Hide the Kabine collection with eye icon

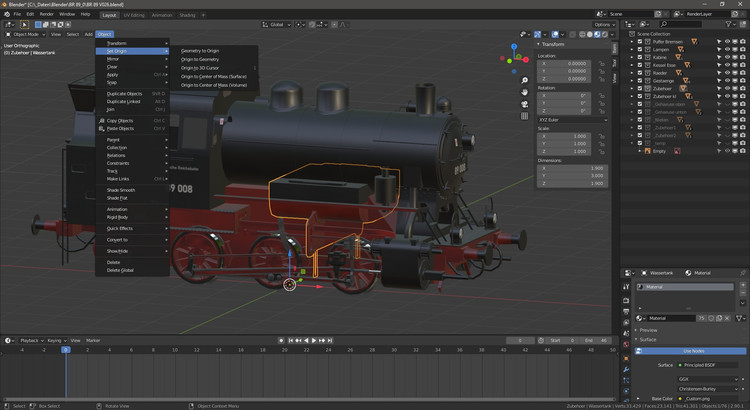(x=727, y=57)
